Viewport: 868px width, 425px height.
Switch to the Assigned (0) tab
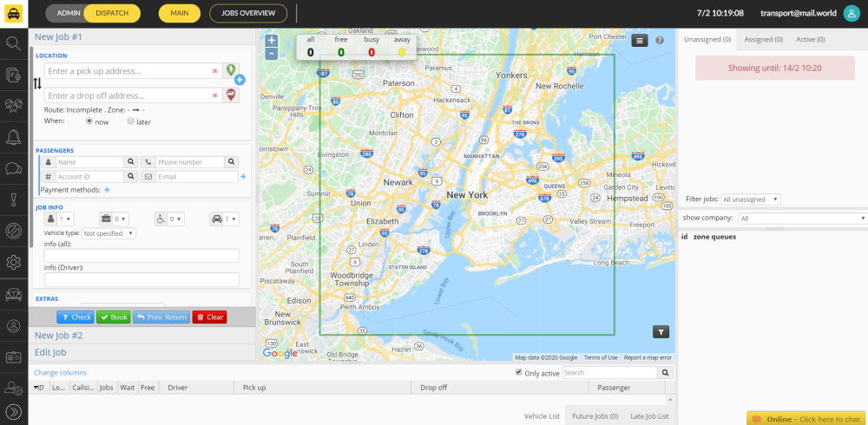763,39
